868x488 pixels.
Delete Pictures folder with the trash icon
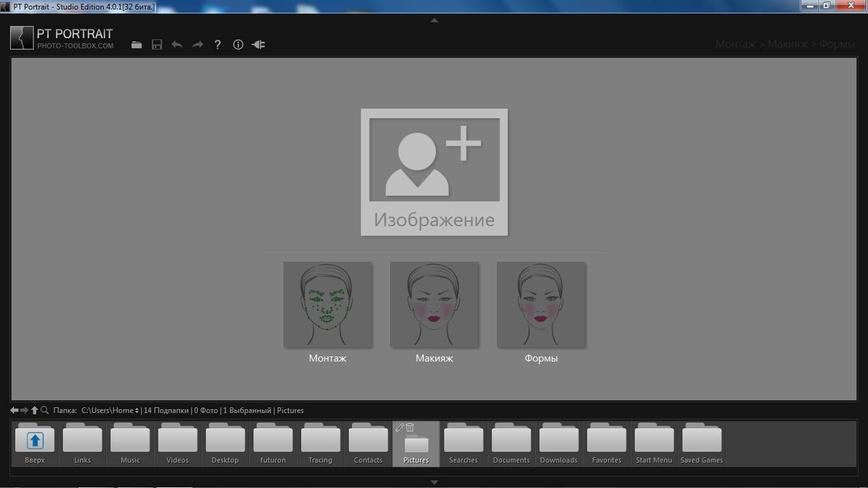pos(410,428)
